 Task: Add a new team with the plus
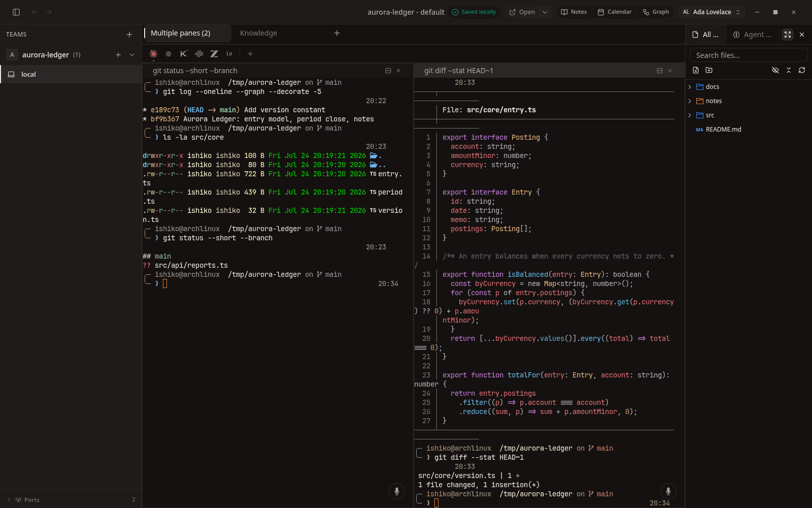click(129, 35)
